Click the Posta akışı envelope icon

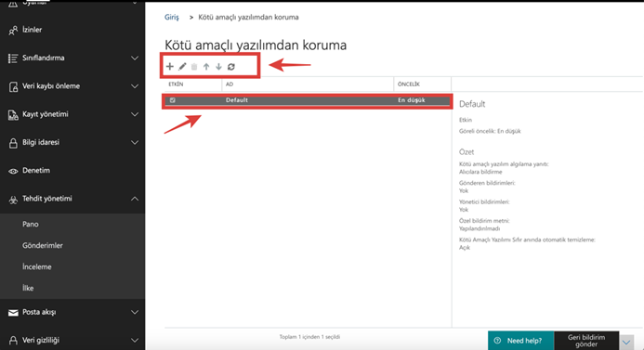[13, 313]
